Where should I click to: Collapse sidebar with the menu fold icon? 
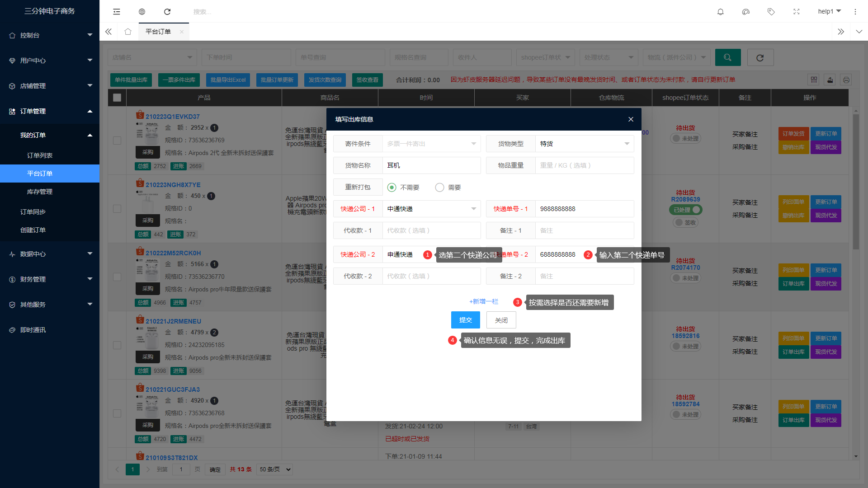117,12
